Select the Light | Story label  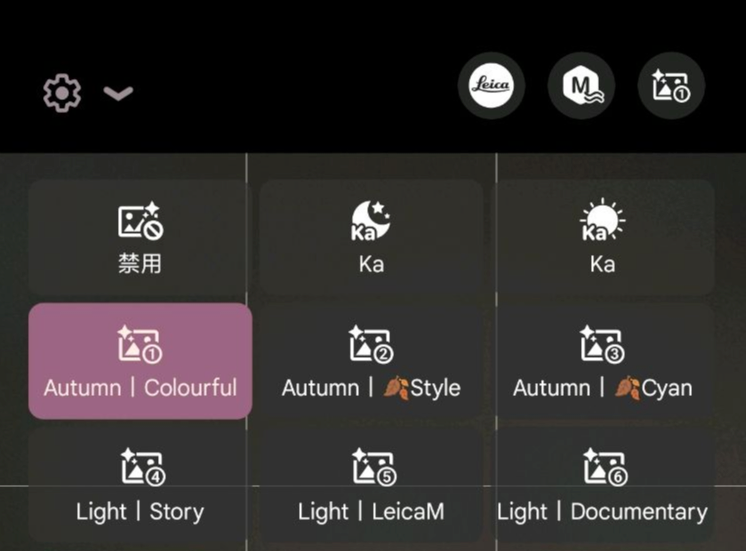click(x=140, y=512)
